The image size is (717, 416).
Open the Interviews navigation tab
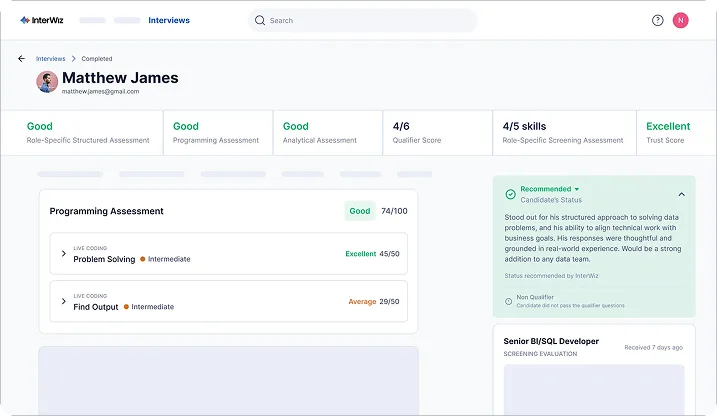tap(169, 20)
